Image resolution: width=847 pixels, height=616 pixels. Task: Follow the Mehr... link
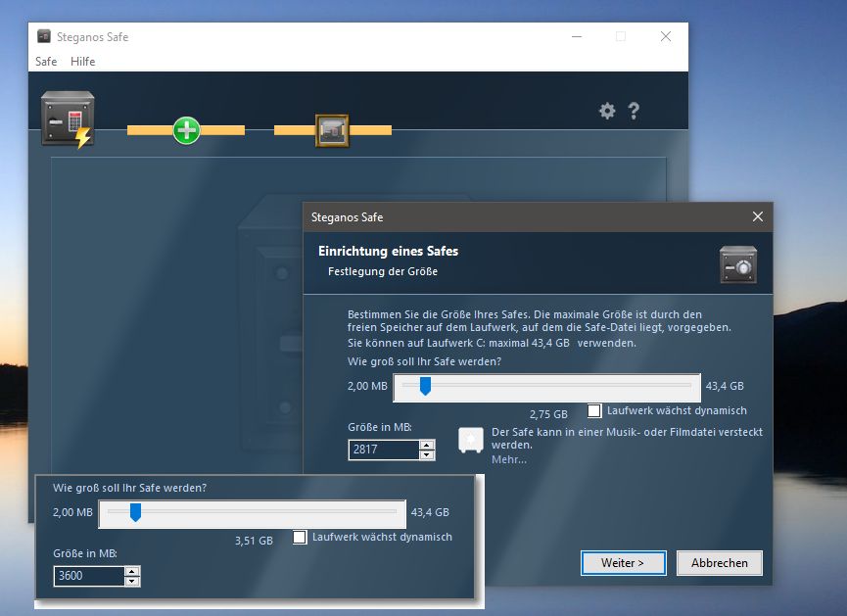(509, 460)
